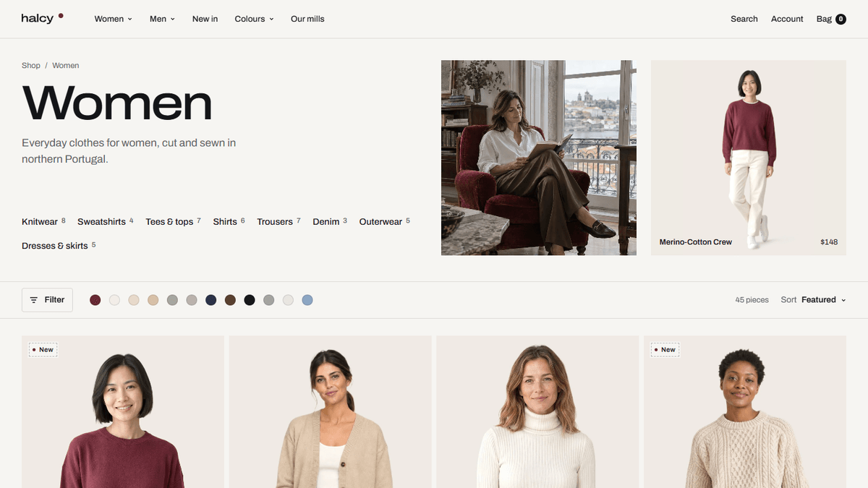The image size is (868, 488).
Task: Select the brown colour swatch
Action: 230,300
